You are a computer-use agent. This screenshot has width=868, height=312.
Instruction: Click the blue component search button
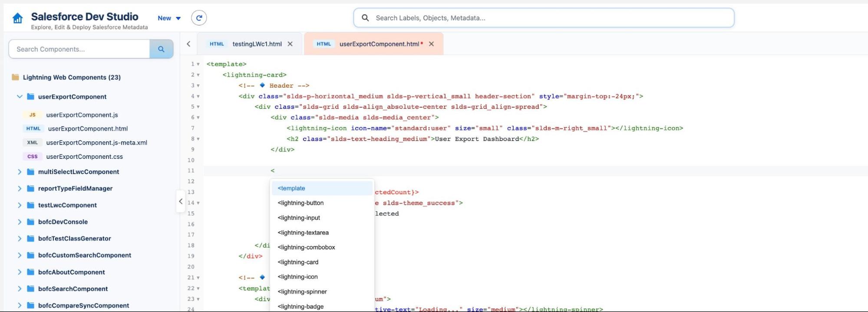pyautogui.click(x=161, y=49)
